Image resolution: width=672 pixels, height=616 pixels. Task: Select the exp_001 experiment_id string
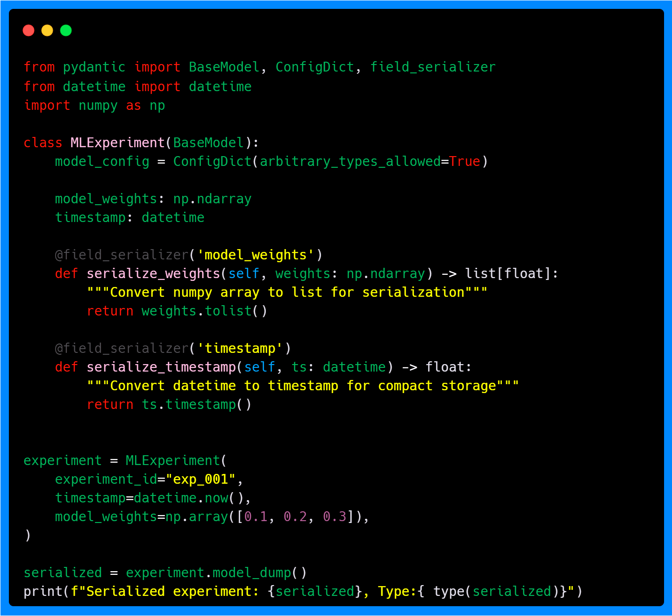pos(201,479)
